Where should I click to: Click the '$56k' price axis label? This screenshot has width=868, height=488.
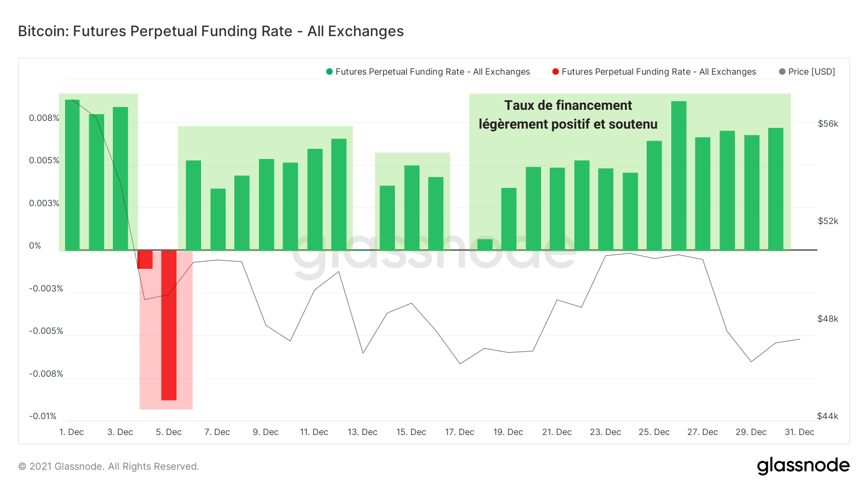click(828, 124)
